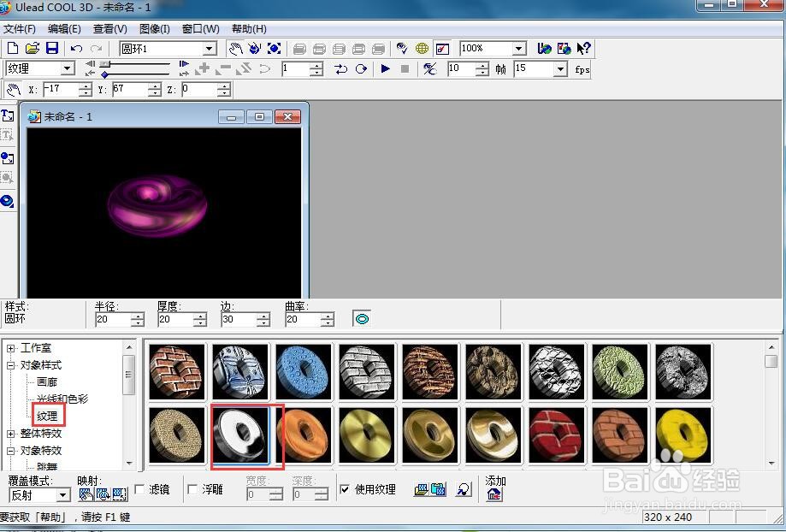The height and width of the screenshot is (532, 786).
Task: Click the second mapping icon under 映射
Action: tap(103, 494)
